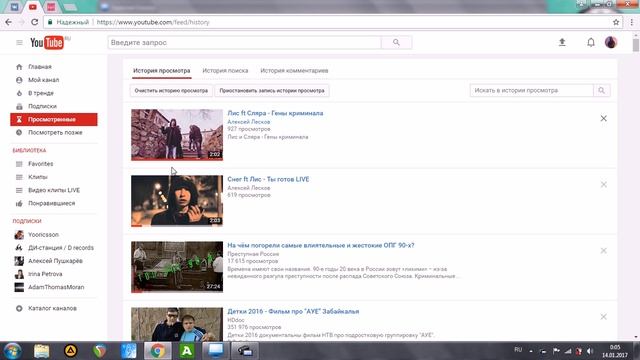640x360 pixels.
Task: Click the browser address bar URL
Action: [153, 22]
